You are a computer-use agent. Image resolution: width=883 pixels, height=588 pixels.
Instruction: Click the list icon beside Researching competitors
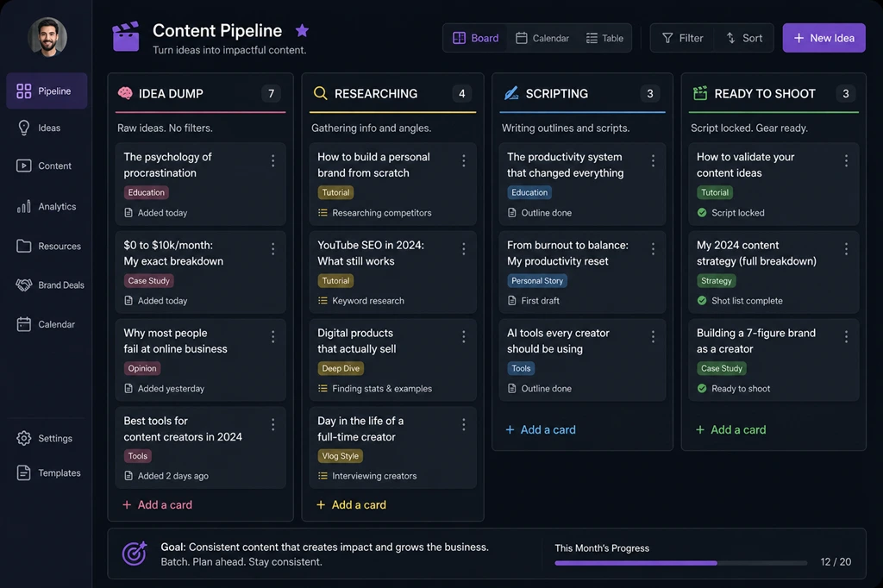tap(323, 212)
